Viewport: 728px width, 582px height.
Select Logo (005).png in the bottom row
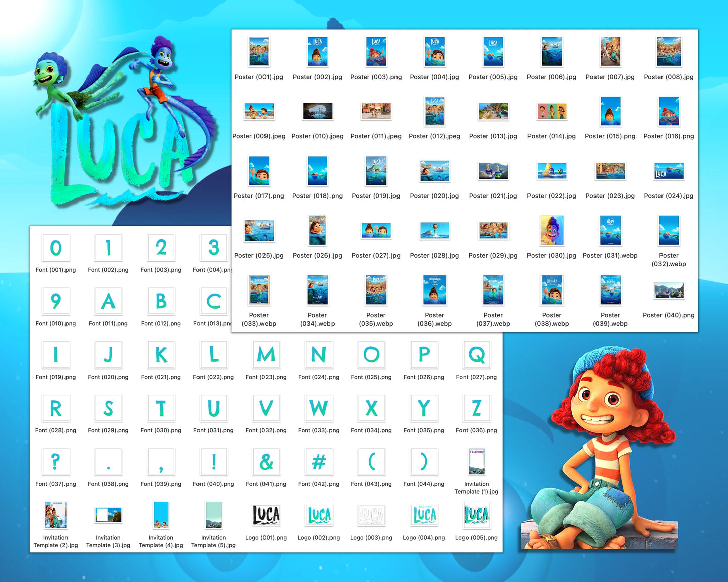476,515
